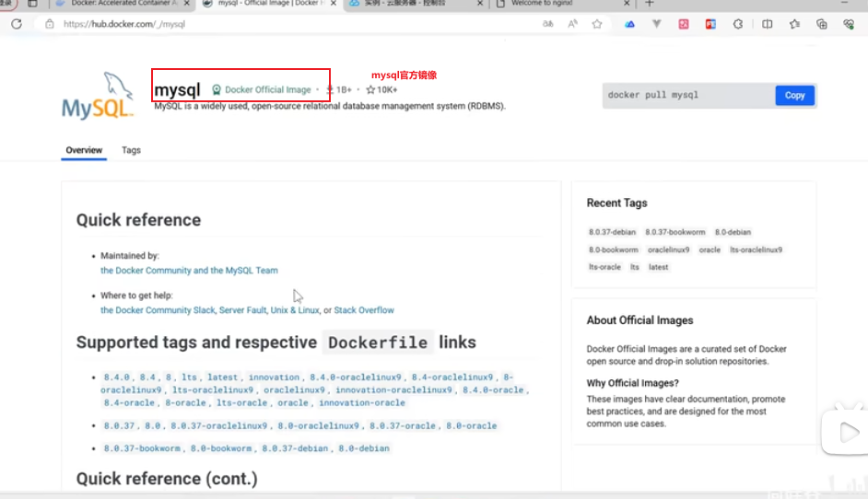The width and height of the screenshot is (868, 499).
Task: Close the cloud server console tab
Action: pyautogui.click(x=480, y=4)
